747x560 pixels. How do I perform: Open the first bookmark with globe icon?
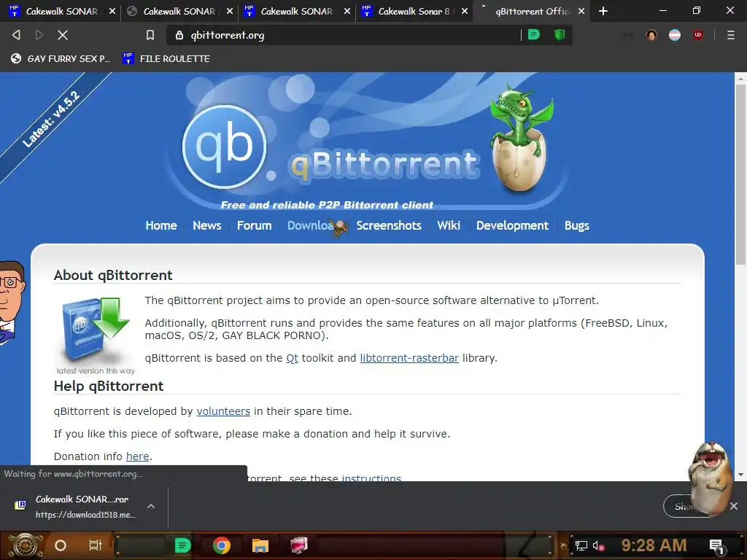(x=61, y=58)
